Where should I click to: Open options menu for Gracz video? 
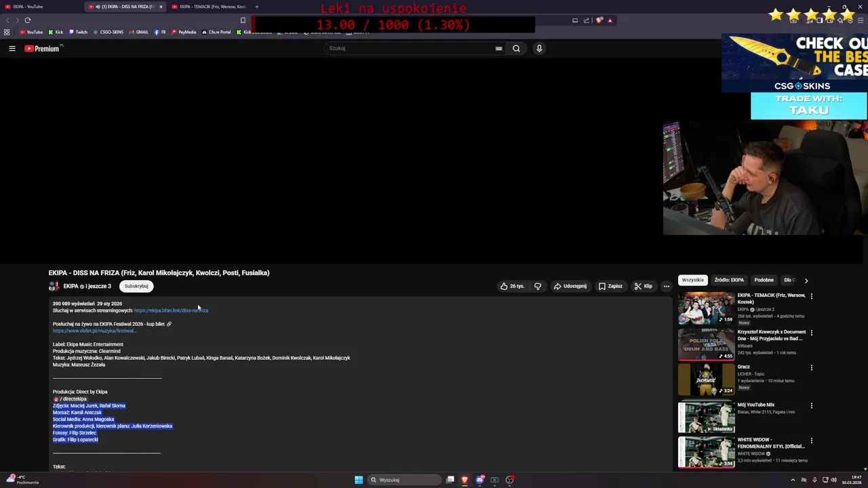point(811,368)
